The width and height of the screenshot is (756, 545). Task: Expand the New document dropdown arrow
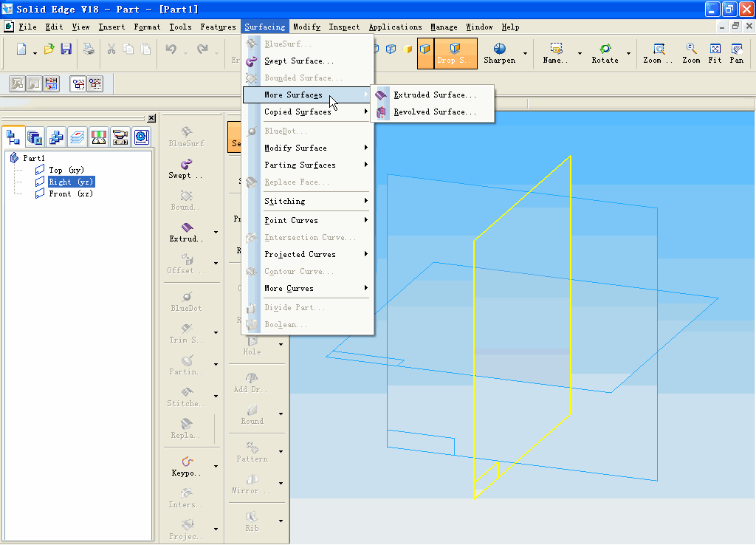[35, 53]
